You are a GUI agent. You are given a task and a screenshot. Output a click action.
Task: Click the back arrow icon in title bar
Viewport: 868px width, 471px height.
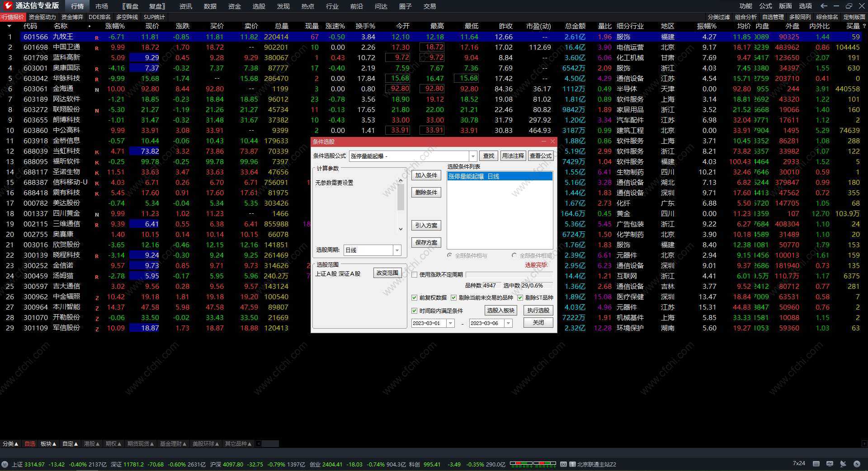click(824, 6)
